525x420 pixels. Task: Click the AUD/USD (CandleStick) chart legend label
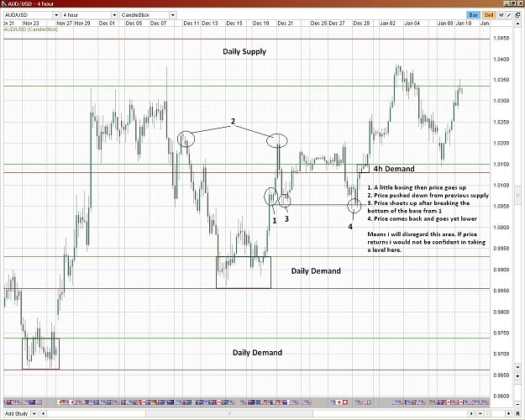(x=31, y=29)
